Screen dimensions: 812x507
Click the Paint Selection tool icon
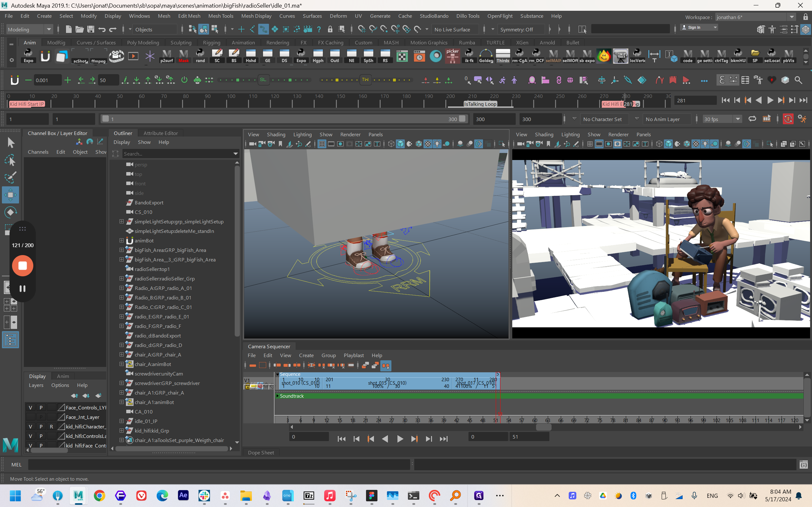[x=10, y=177]
